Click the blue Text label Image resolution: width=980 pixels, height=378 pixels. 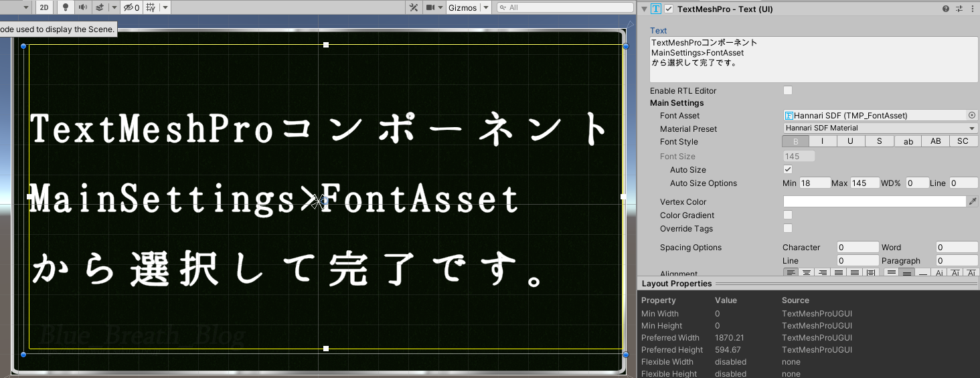pos(658,30)
